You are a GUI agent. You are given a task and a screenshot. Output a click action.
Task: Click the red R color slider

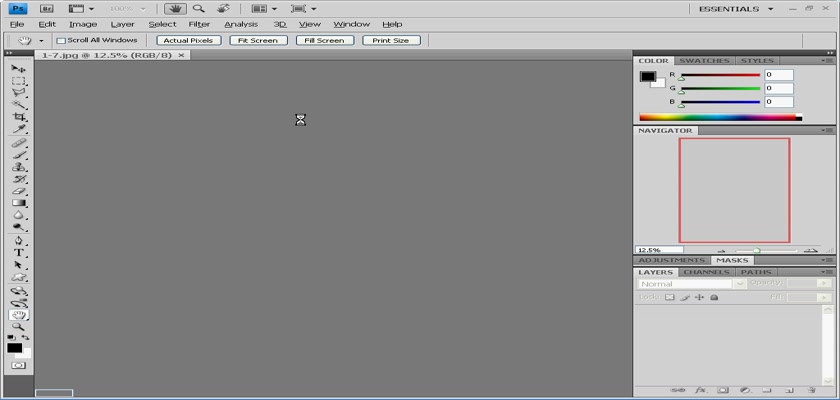(x=720, y=75)
